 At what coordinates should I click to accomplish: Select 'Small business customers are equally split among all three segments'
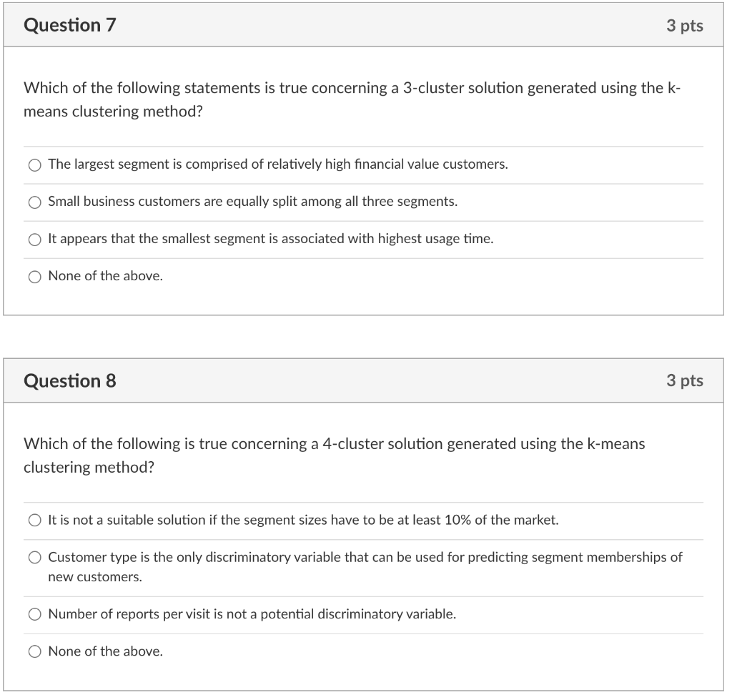34,202
